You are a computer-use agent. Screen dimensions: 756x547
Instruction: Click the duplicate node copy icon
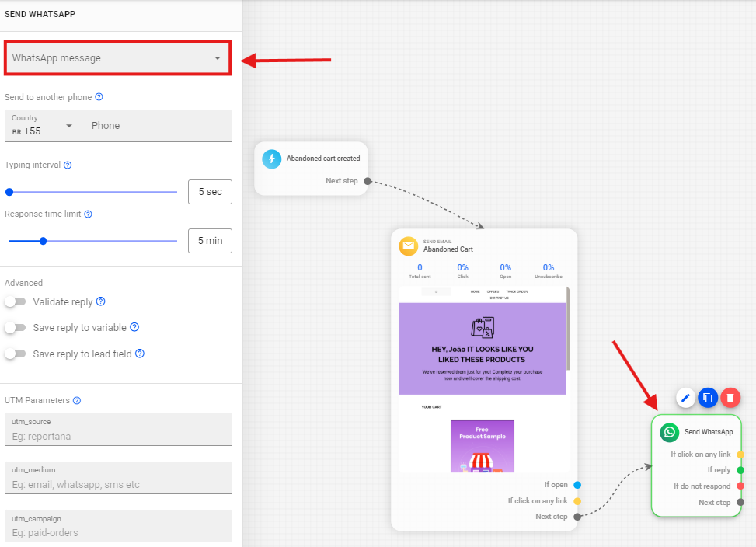tap(708, 398)
